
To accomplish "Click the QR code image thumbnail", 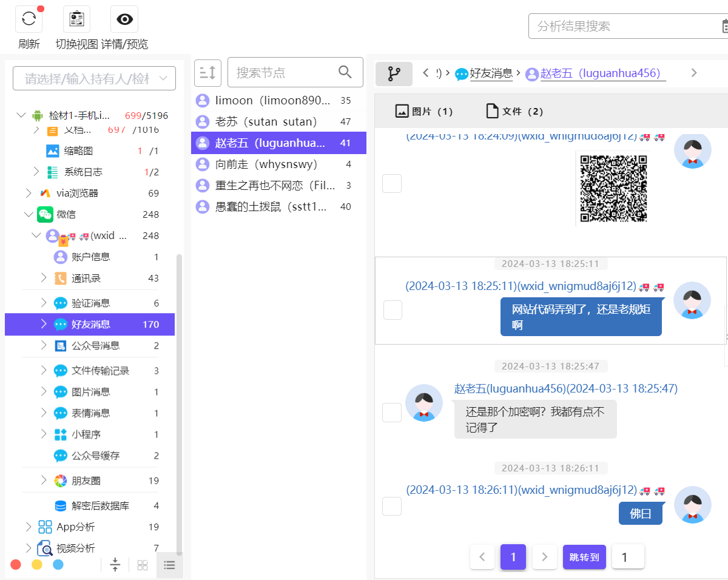I will pos(613,189).
